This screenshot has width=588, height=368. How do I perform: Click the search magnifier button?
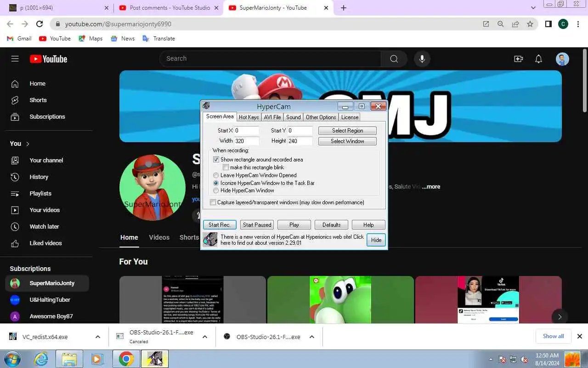click(x=394, y=58)
